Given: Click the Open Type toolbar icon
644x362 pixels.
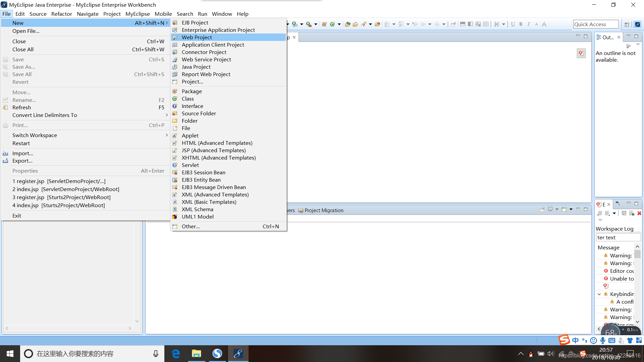Looking at the screenshot, I should pos(347,24).
